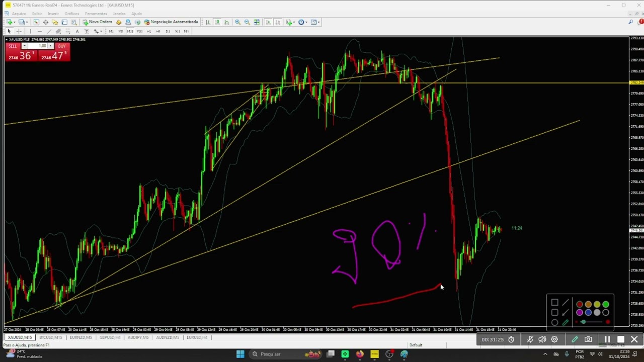This screenshot has height=362, width=644.
Task: Pause the screen recording
Action: [x=607, y=339]
